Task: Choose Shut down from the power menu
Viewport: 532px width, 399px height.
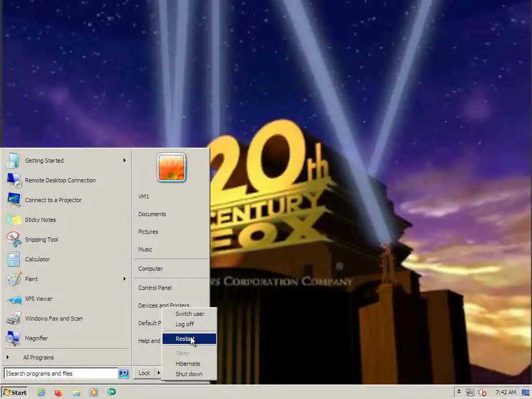Action: coord(190,374)
